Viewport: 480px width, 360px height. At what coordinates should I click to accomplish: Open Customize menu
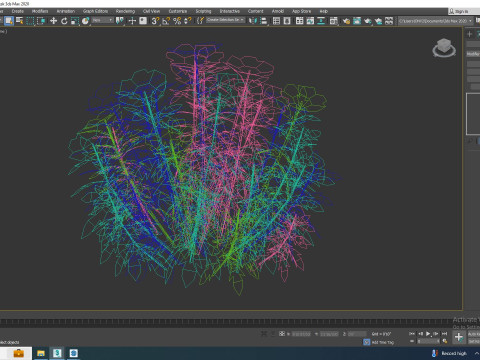tap(178, 11)
